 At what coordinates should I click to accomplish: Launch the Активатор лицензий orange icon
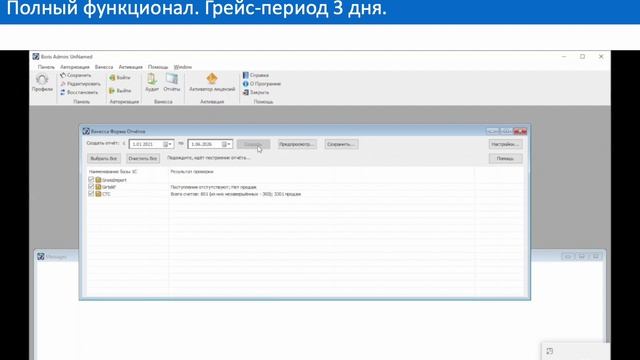(212, 78)
